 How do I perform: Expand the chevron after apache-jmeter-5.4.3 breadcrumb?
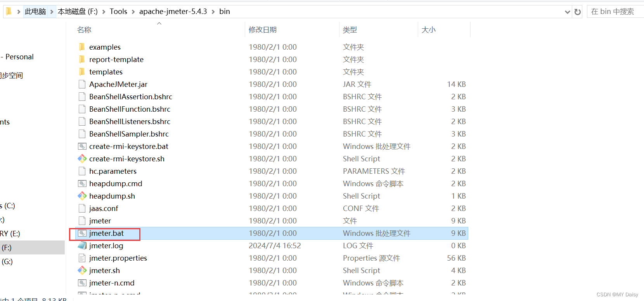tap(213, 12)
